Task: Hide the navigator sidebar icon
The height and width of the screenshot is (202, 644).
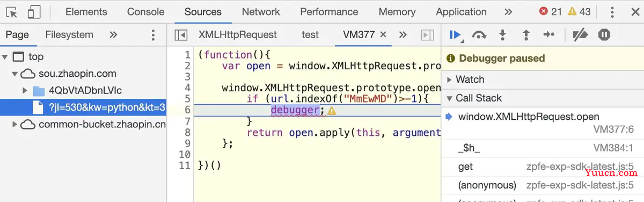Action: [181, 35]
